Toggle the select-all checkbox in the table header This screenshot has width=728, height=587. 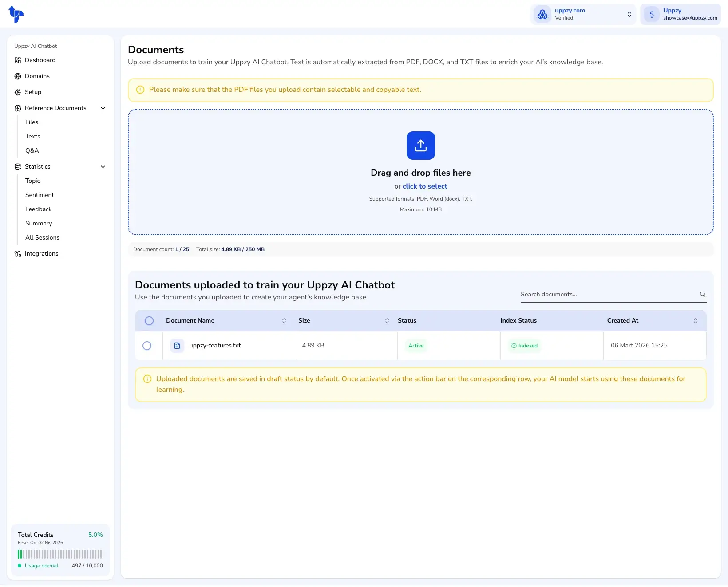pos(149,321)
